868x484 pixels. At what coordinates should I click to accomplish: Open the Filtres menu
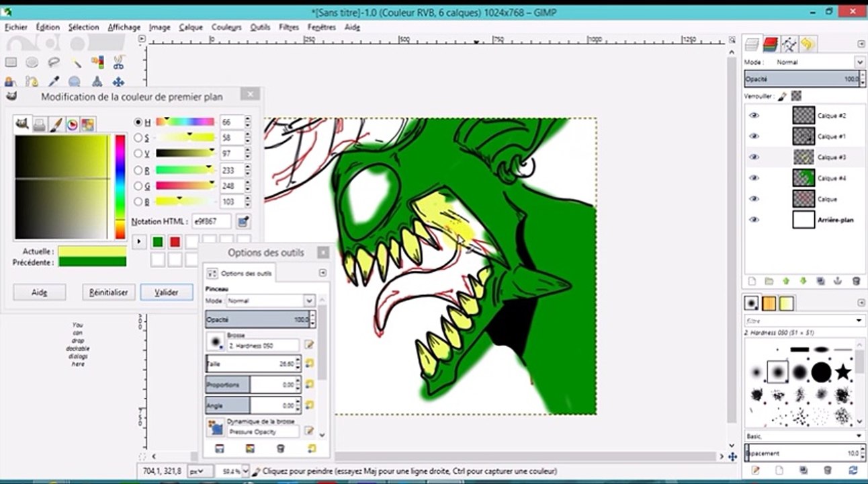click(289, 28)
